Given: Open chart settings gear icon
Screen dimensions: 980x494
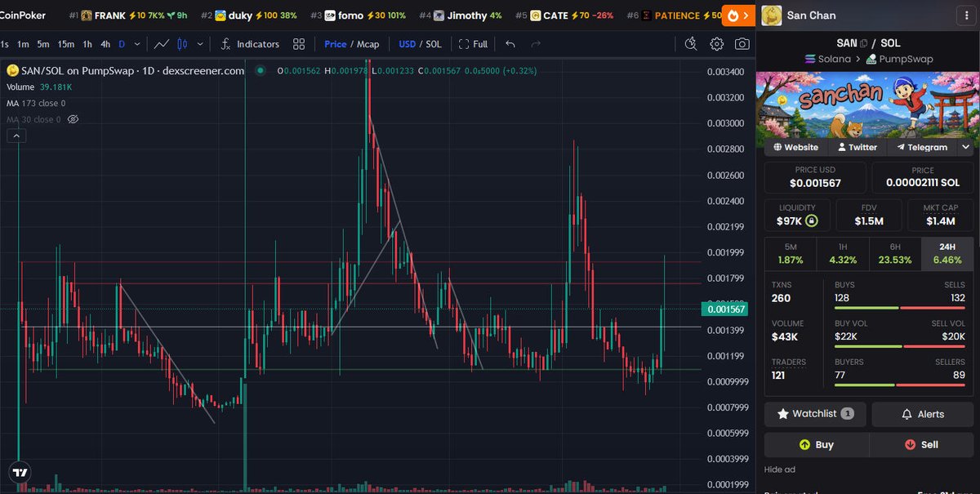Looking at the screenshot, I should (716, 44).
